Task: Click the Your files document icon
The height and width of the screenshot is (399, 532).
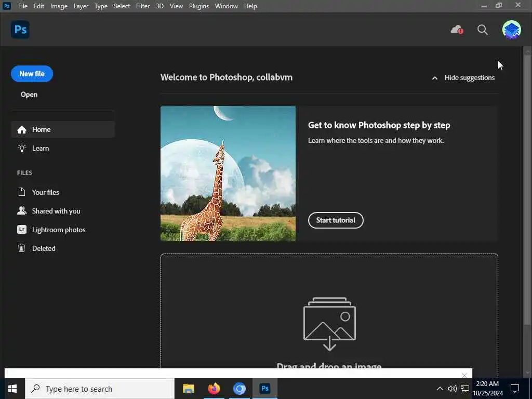Action: (x=22, y=192)
